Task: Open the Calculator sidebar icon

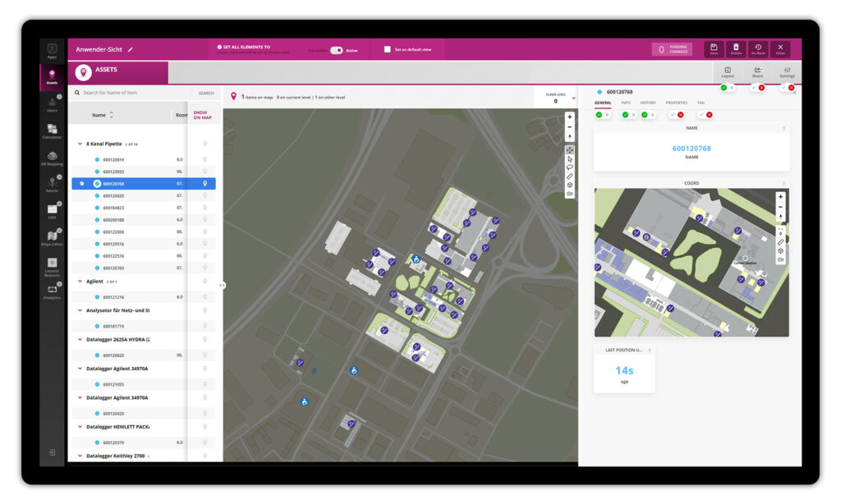Action: pos(52,131)
